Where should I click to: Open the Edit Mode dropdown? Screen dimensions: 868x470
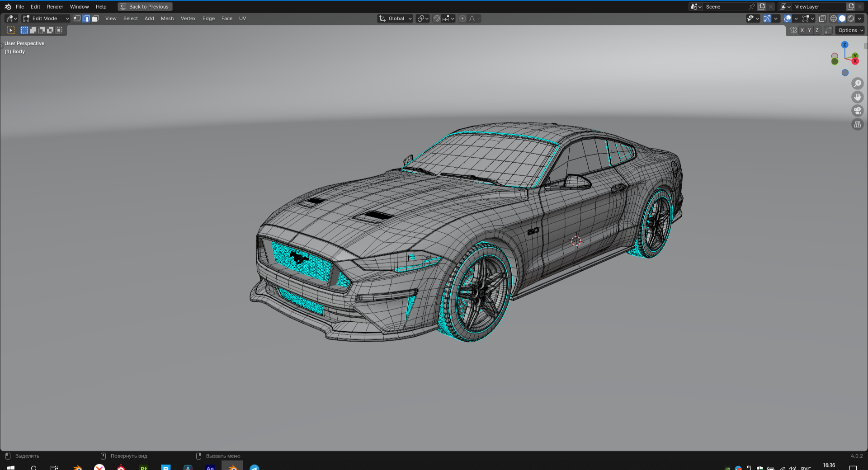pyautogui.click(x=46, y=19)
